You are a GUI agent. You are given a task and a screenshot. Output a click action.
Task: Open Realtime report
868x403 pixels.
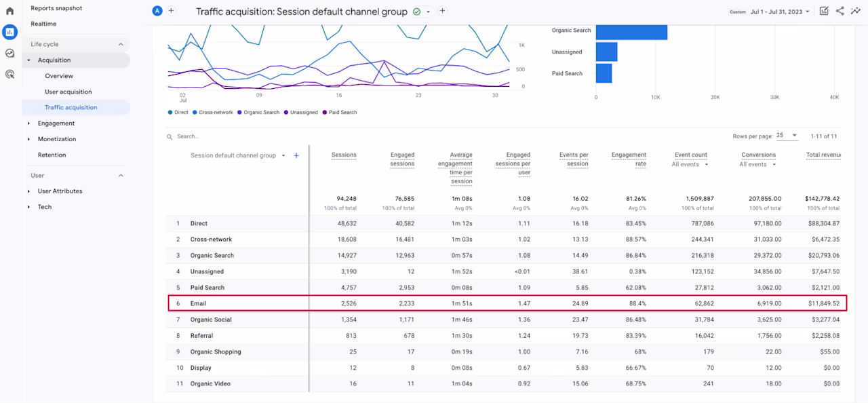coord(43,24)
